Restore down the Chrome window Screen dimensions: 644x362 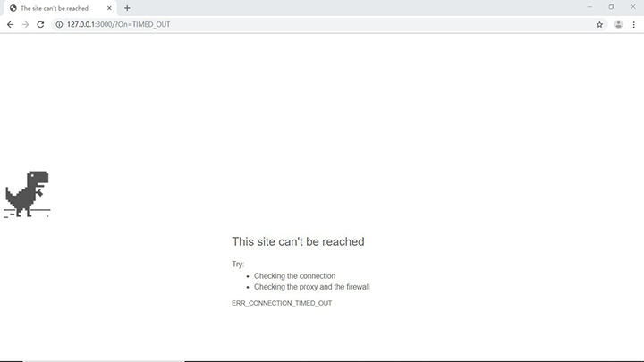(x=611, y=7)
